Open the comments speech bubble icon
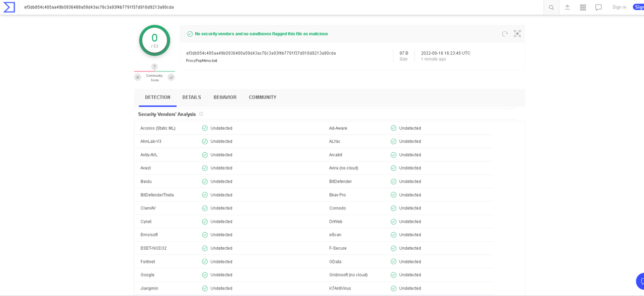This screenshot has width=644, height=296. [598, 8]
